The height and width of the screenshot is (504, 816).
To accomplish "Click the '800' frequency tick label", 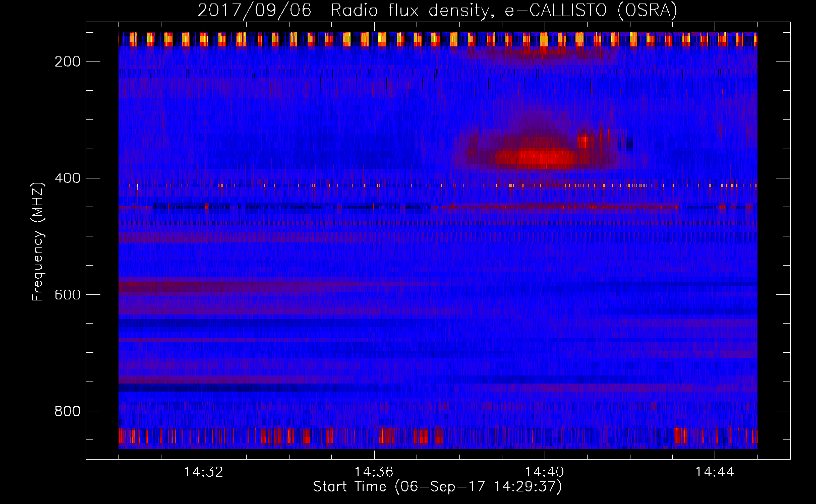I will pyautogui.click(x=68, y=411).
